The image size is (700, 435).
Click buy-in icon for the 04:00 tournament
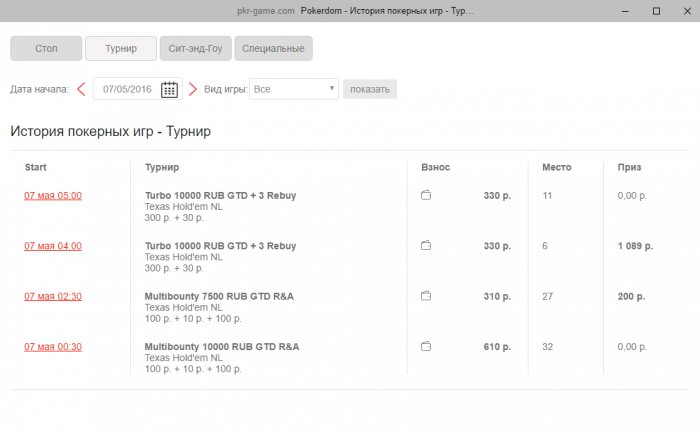(426, 245)
